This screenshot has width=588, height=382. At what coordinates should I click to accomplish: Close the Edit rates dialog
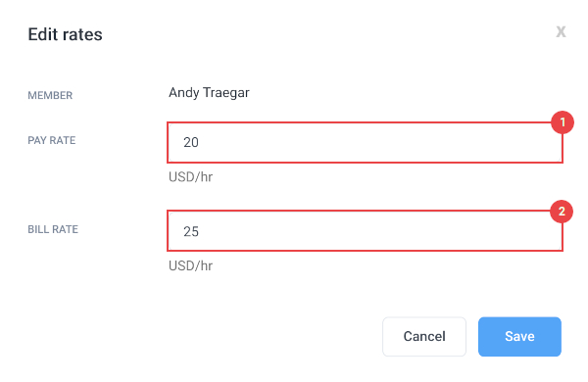coord(561,32)
